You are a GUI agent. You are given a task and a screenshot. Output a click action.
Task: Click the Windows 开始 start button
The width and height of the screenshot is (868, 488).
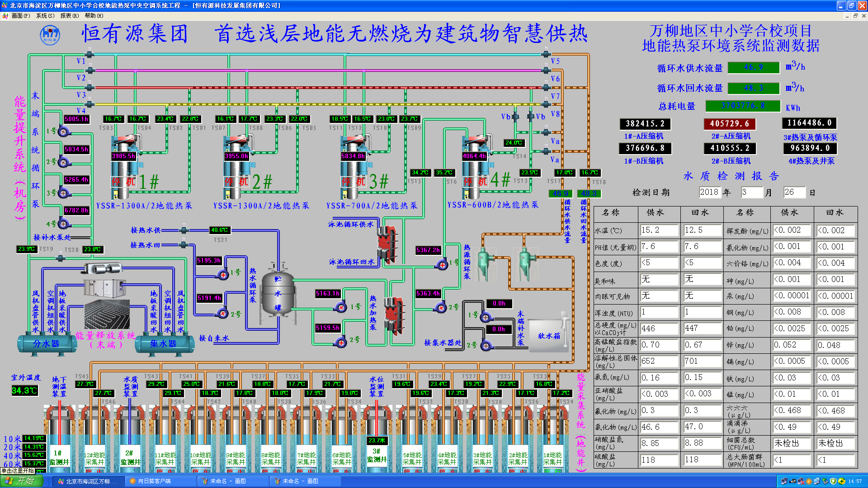click(x=21, y=481)
